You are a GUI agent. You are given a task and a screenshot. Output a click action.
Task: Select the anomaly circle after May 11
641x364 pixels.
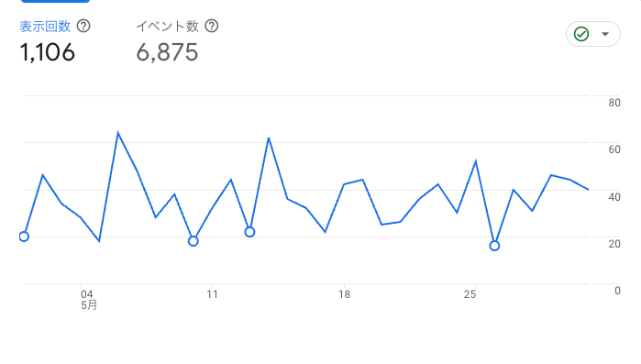[x=249, y=232]
